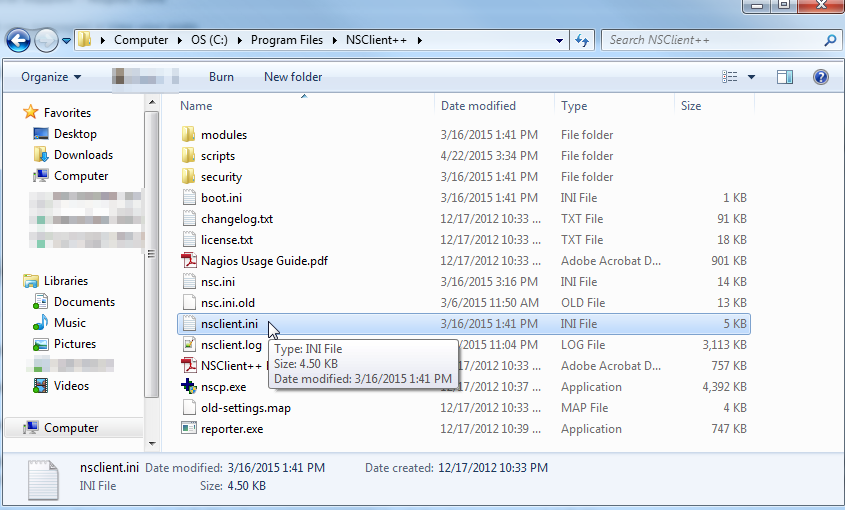
Task: Open the Pictures library
Action: coord(75,344)
